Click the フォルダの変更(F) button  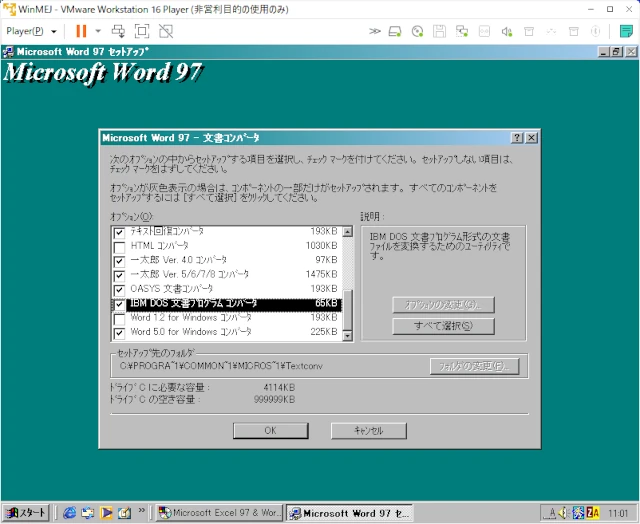tap(474, 366)
